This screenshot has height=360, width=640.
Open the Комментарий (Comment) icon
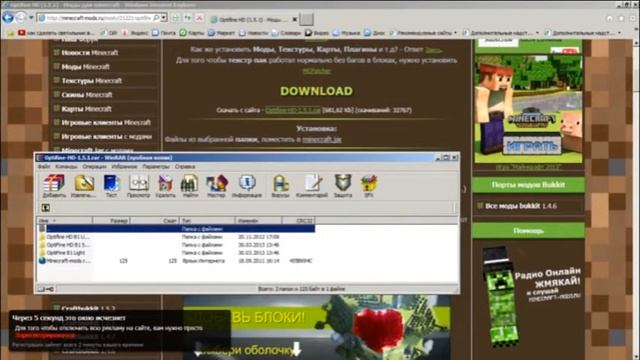tap(312, 186)
